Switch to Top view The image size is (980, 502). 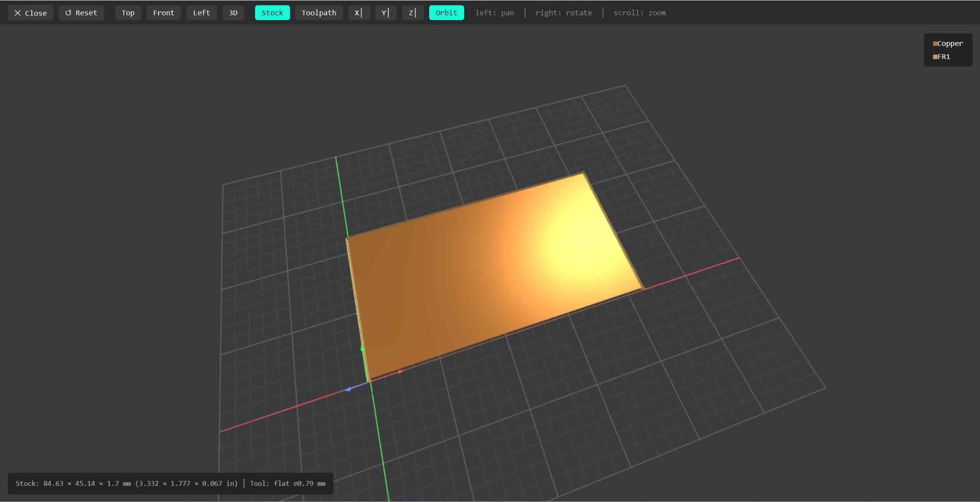point(128,13)
